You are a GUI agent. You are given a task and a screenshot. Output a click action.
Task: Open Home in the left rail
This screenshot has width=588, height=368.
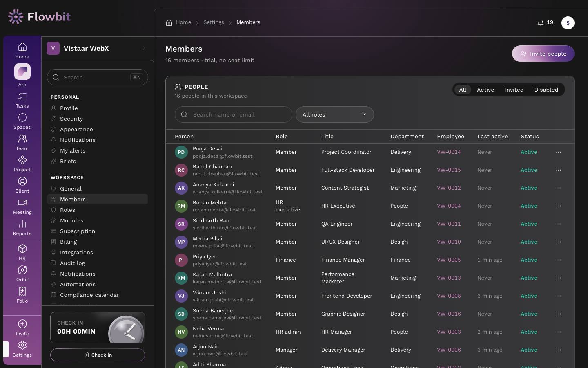(22, 51)
